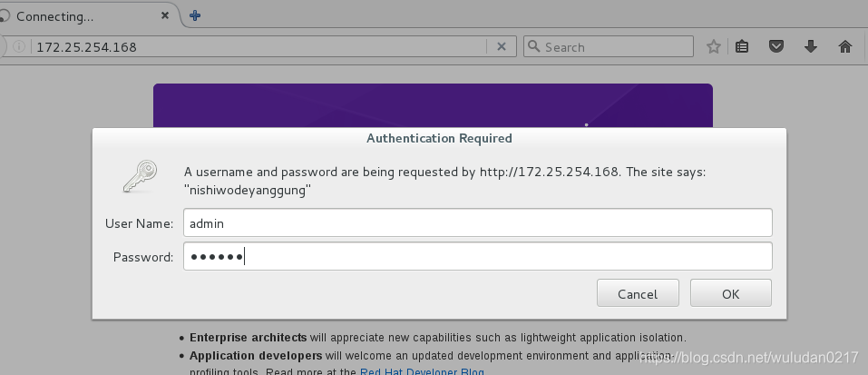
Task: Cancel the authentication dialog
Action: click(x=638, y=293)
